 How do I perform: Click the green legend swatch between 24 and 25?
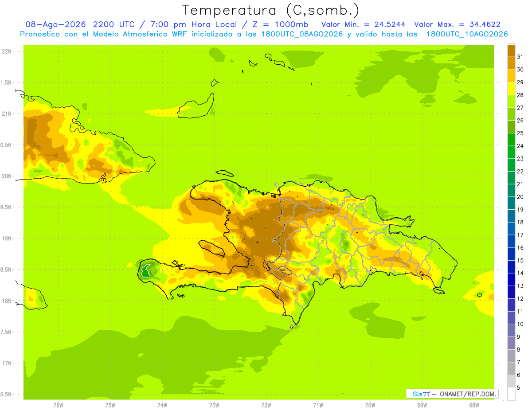click(x=511, y=140)
